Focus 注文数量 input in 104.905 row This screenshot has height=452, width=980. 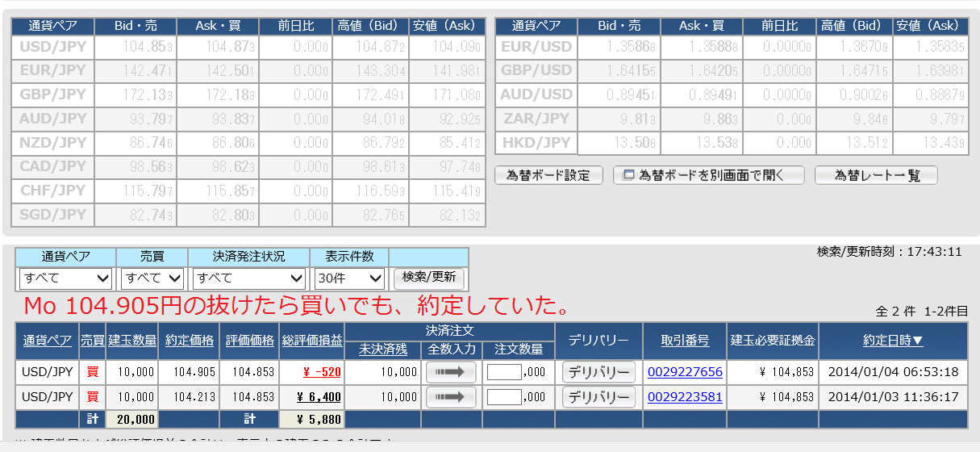[505, 373]
